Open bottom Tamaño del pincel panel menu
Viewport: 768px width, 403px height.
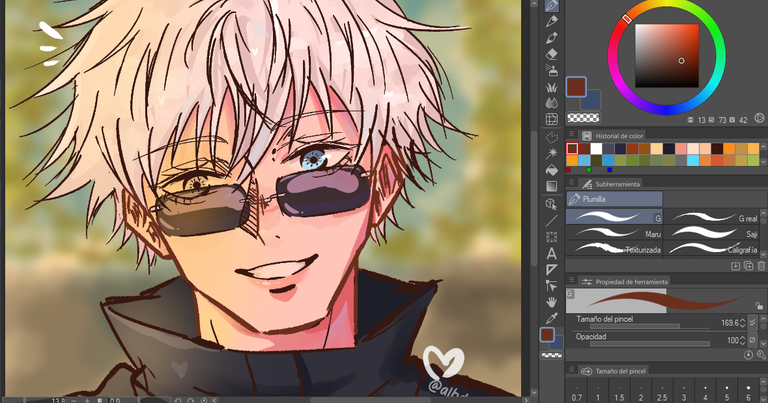[571, 369]
